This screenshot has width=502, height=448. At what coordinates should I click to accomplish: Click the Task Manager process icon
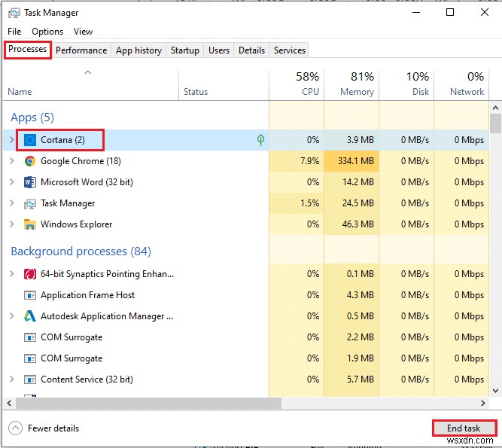30,203
